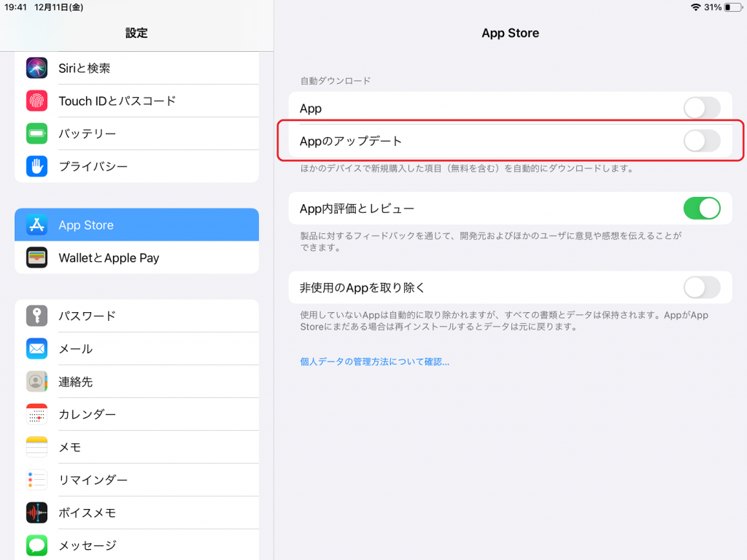Tap the 19:41 clock in status bar

tap(15, 7)
